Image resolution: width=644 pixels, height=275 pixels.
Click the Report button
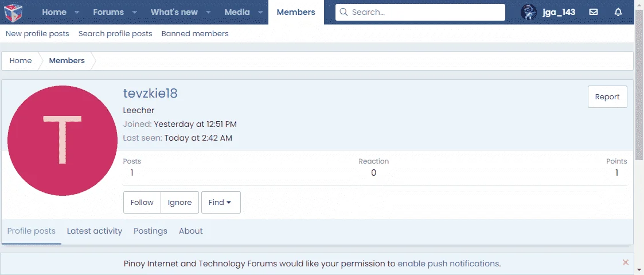(x=607, y=96)
